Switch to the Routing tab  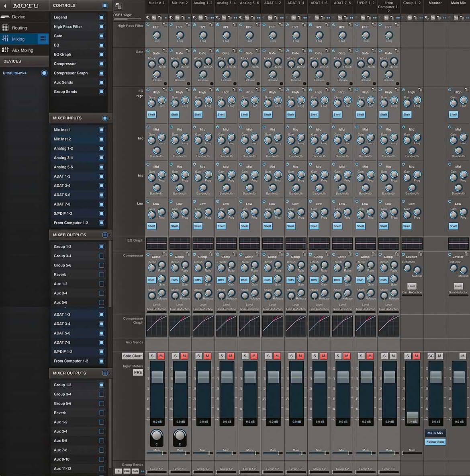[24, 28]
